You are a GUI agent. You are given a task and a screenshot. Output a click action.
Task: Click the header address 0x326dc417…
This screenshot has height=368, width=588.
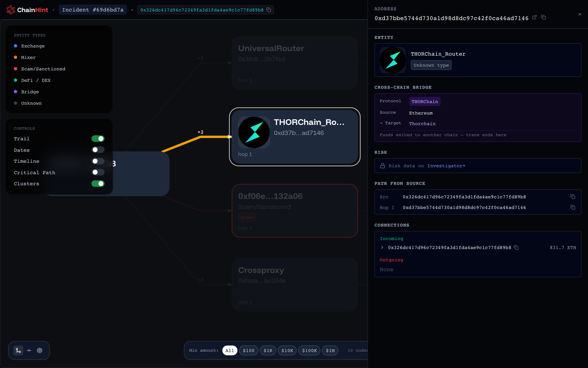click(x=202, y=10)
